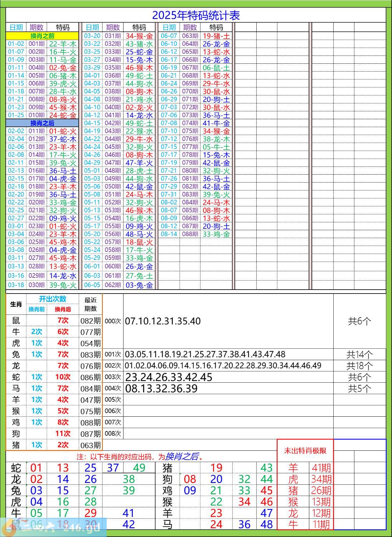Select the date cell 06-07
This screenshot has height=537, width=392.
(169, 36)
